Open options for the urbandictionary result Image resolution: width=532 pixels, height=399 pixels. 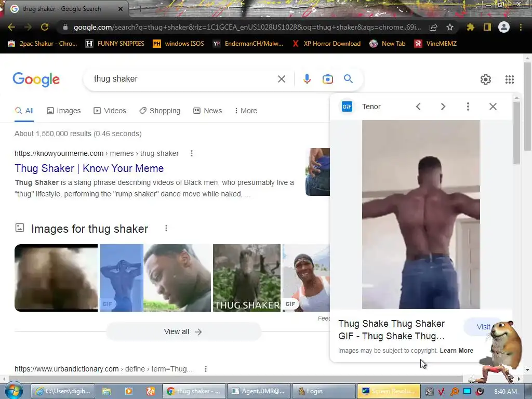pos(206,369)
